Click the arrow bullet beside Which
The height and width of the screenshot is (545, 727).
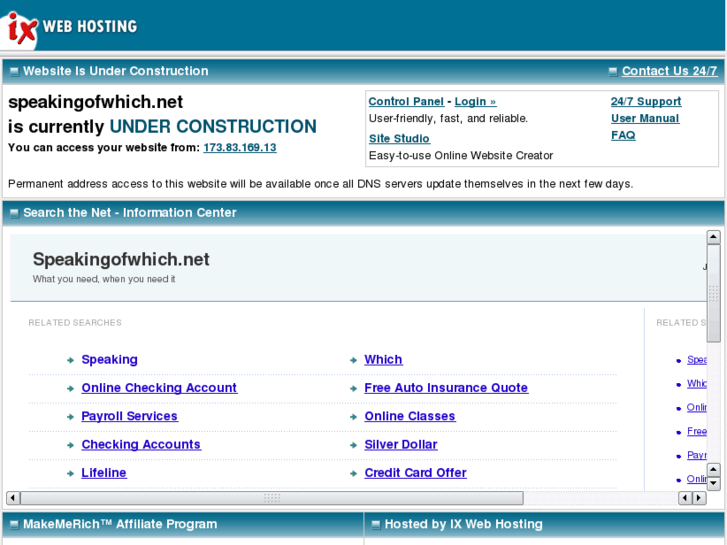(353, 360)
